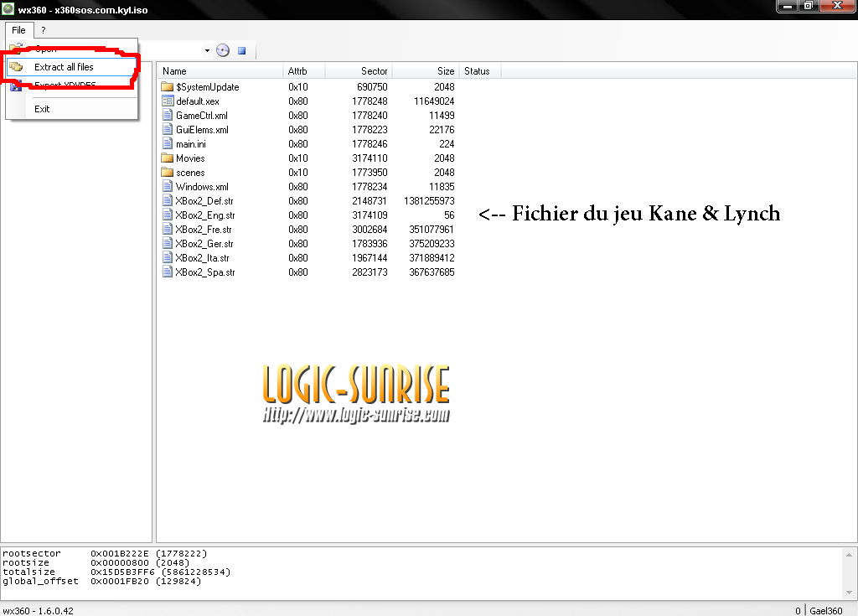Select the size value 1381255973
The image size is (858, 616).
(x=429, y=201)
